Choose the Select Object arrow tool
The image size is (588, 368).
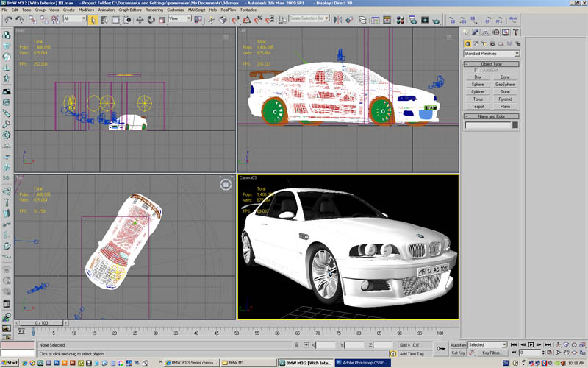click(x=93, y=20)
